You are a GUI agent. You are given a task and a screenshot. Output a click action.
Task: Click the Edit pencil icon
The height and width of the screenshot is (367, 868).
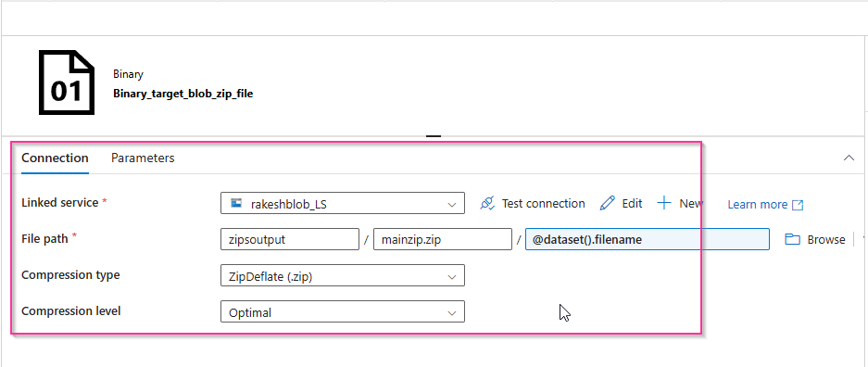pyautogui.click(x=608, y=203)
